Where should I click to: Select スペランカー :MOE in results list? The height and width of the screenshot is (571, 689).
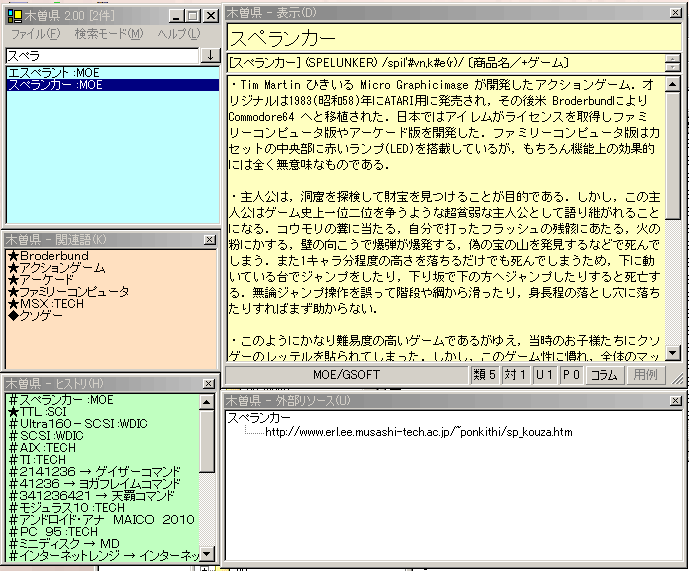113,85
